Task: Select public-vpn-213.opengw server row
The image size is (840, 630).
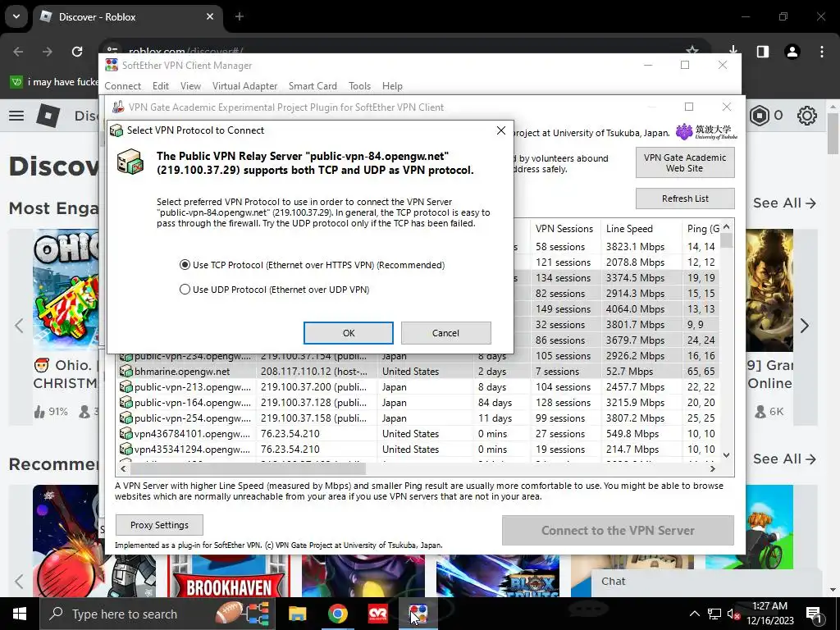Action: [x=418, y=387]
